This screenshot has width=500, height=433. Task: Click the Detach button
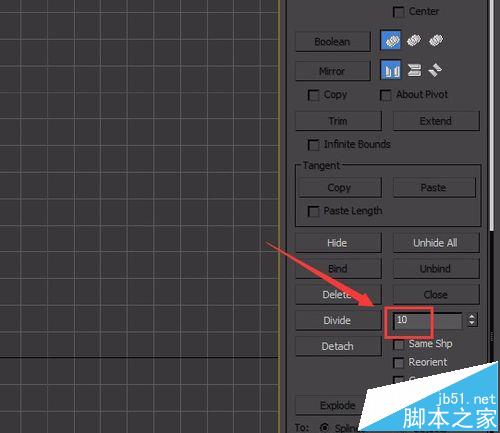click(338, 346)
